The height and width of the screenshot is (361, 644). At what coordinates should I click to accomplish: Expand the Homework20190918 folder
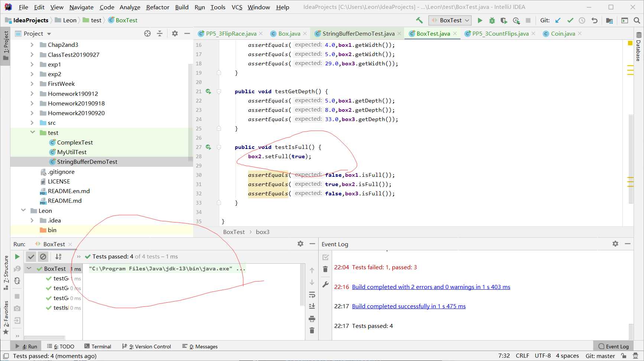point(32,103)
